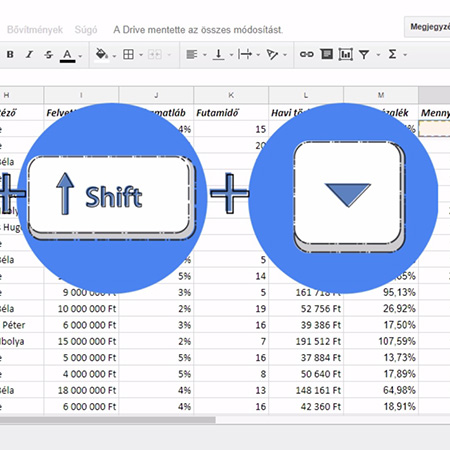Open dropdown arrow beside fill color
Viewport: 450px width, 450px height.
(114, 56)
